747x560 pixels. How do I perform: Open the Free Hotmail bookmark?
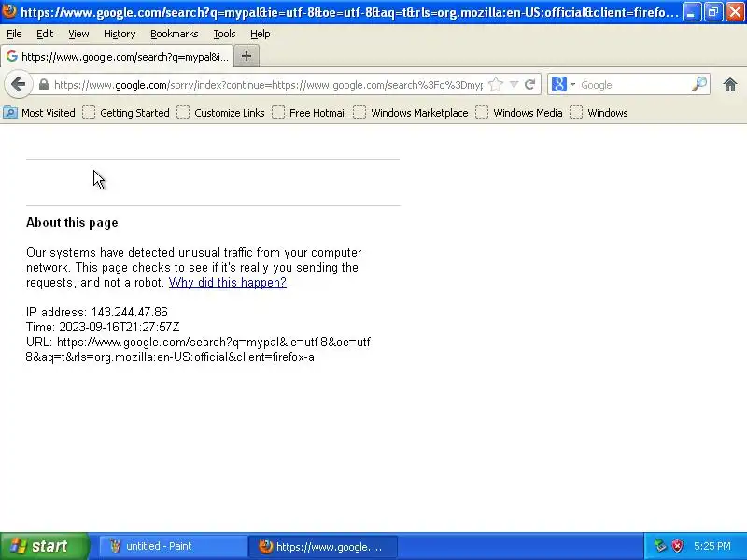click(309, 113)
